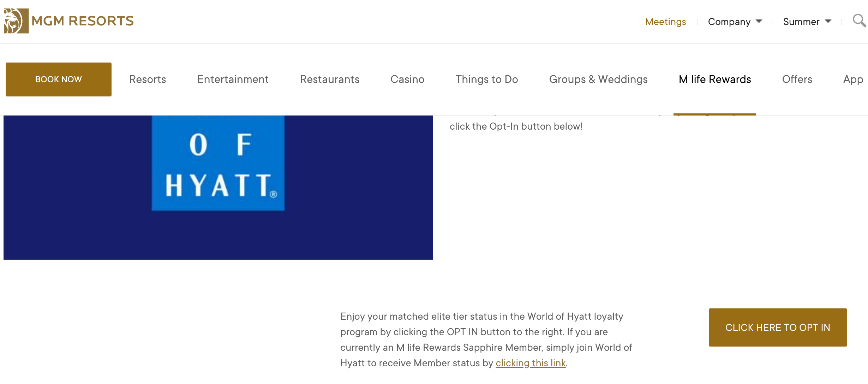This screenshot has height=384, width=868.
Task: Expand the Summer dropdown arrow
Action: 828,22
